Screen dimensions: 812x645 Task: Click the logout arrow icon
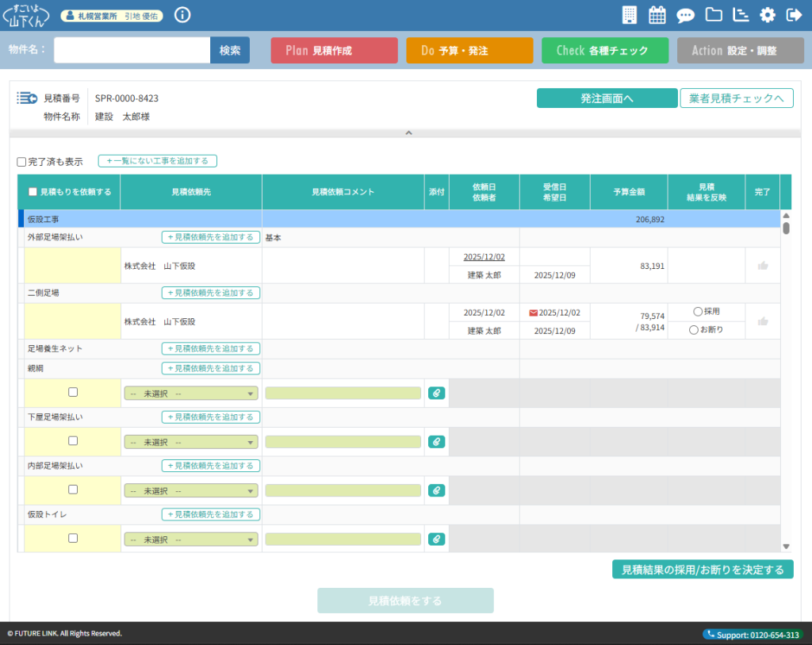(794, 15)
